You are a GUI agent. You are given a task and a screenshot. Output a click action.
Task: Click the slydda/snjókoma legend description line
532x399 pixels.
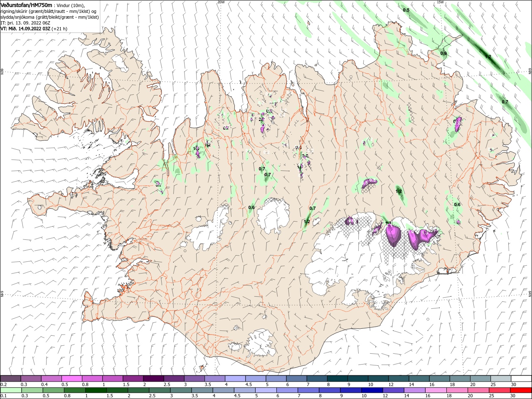click(49, 17)
